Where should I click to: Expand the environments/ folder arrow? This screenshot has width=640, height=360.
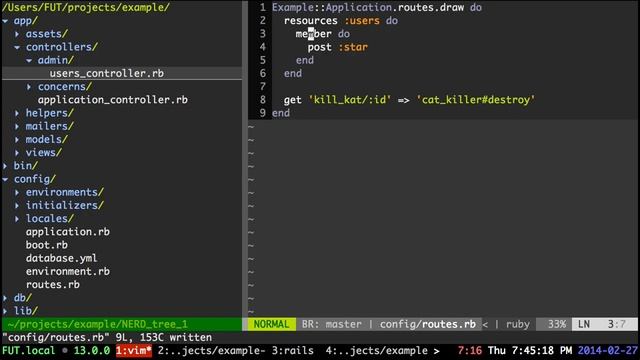tap(17, 192)
